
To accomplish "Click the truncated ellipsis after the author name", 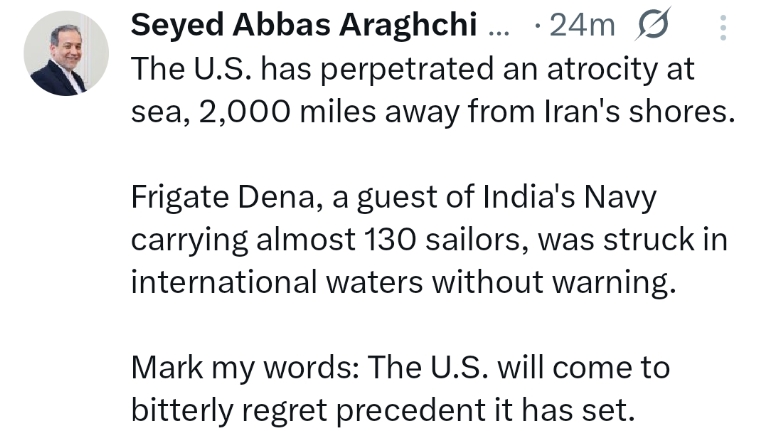I will coord(497,27).
